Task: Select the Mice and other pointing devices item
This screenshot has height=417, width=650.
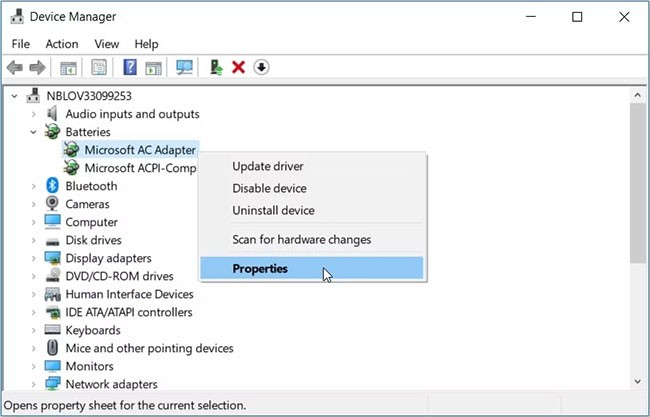Action: point(149,348)
